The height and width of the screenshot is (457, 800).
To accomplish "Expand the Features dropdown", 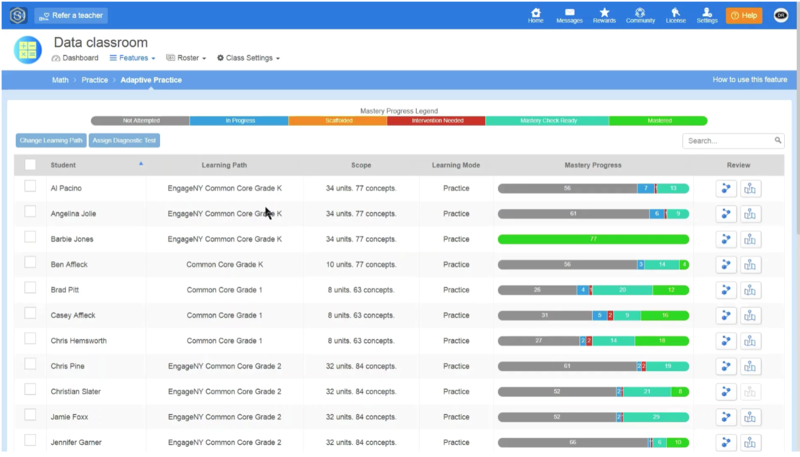I will tap(132, 58).
